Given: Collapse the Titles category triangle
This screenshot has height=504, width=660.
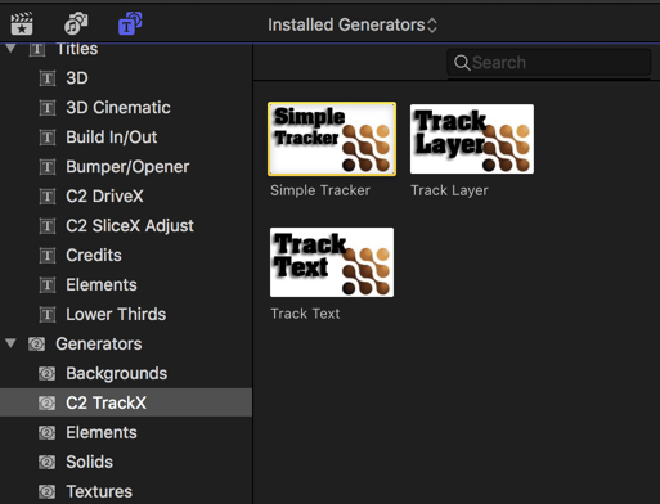Looking at the screenshot, I should coord(11,48).
